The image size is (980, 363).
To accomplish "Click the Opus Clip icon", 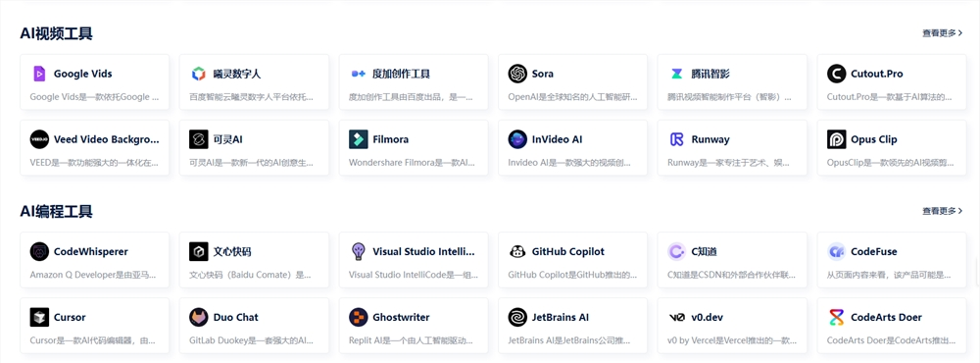I will click(x=836, y=139).
